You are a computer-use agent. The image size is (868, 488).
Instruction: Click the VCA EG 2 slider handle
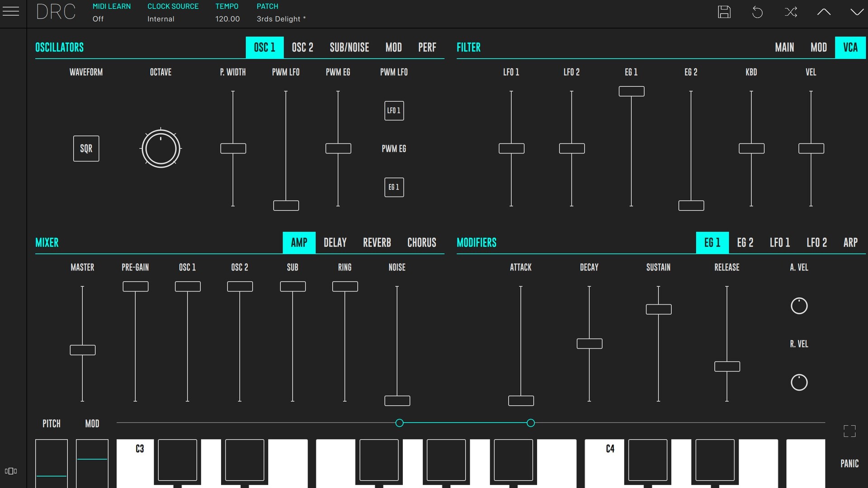tap(691, 206)
